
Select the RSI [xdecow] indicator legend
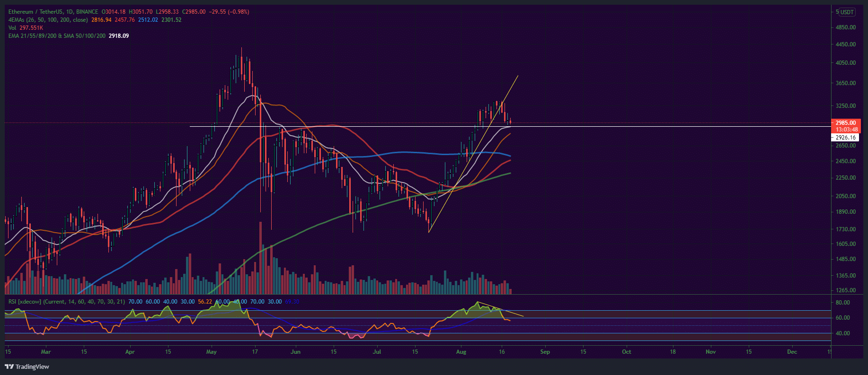pyautogui.click(x=68, y=302)
